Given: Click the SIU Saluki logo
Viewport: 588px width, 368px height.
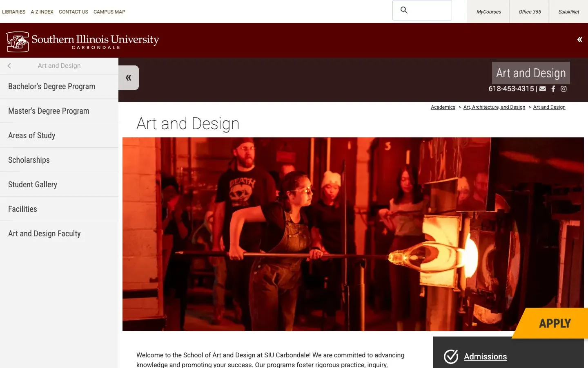Looking at the screenshot, I should click(18, 42).
